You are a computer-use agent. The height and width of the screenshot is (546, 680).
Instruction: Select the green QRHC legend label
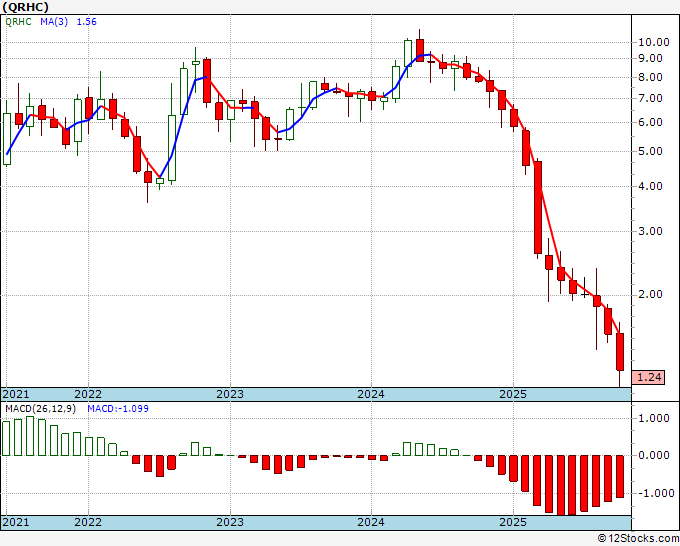[18, 22]
